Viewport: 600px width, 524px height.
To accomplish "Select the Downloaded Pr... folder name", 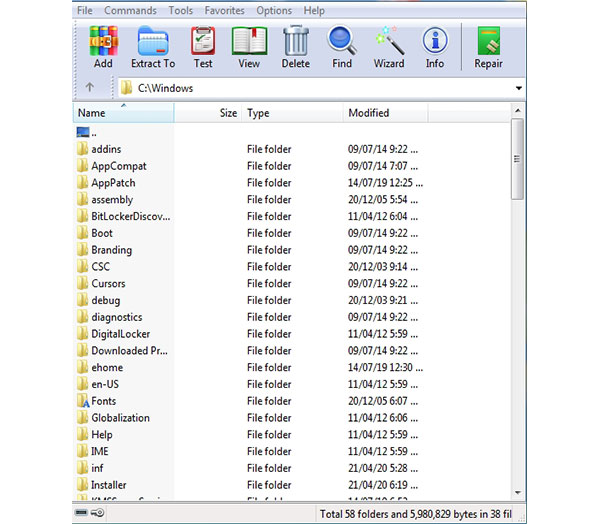I will tap(129, 351).
